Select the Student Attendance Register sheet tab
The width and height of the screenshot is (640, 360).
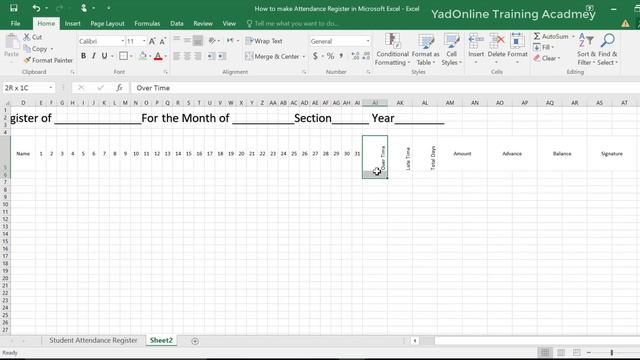pos(93,340)
